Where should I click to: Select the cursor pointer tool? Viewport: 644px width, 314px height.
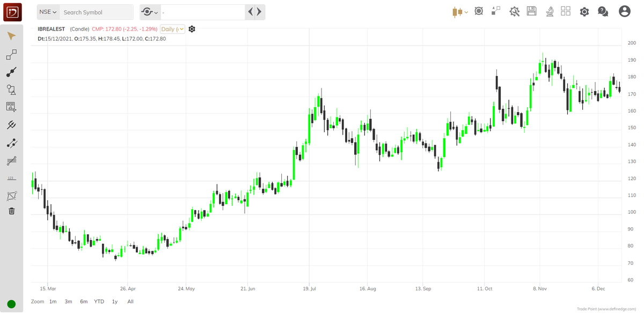tap(11, 35)
